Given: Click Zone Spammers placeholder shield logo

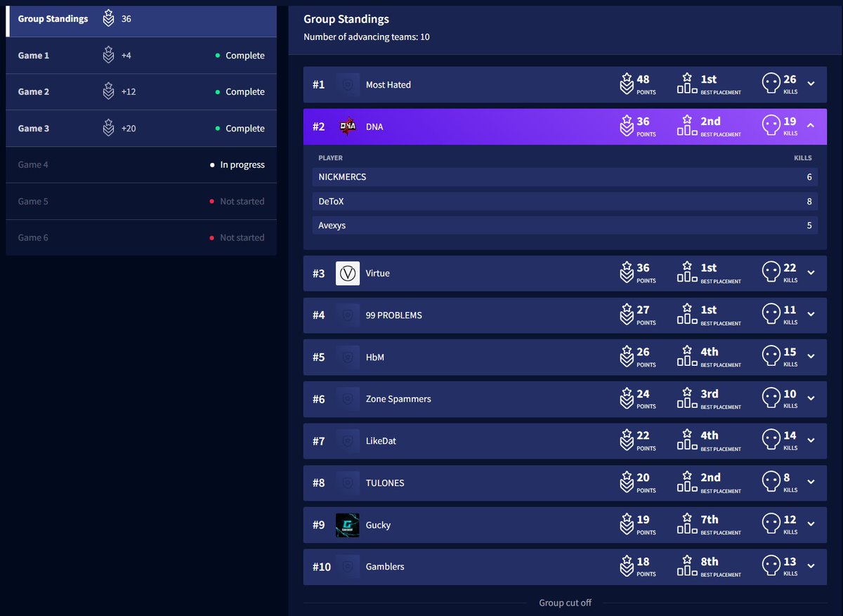Looking at the screenshot, I should pos(348,399).
